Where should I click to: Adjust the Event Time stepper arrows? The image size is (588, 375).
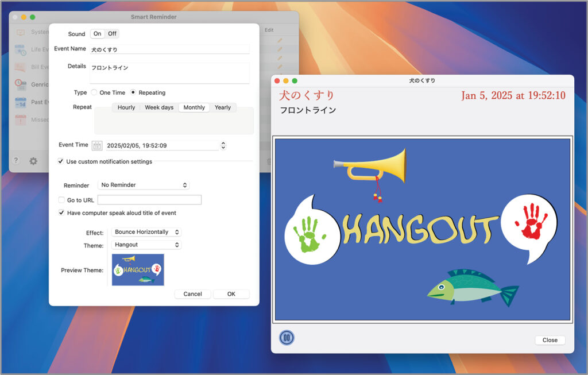click(223, 145)
